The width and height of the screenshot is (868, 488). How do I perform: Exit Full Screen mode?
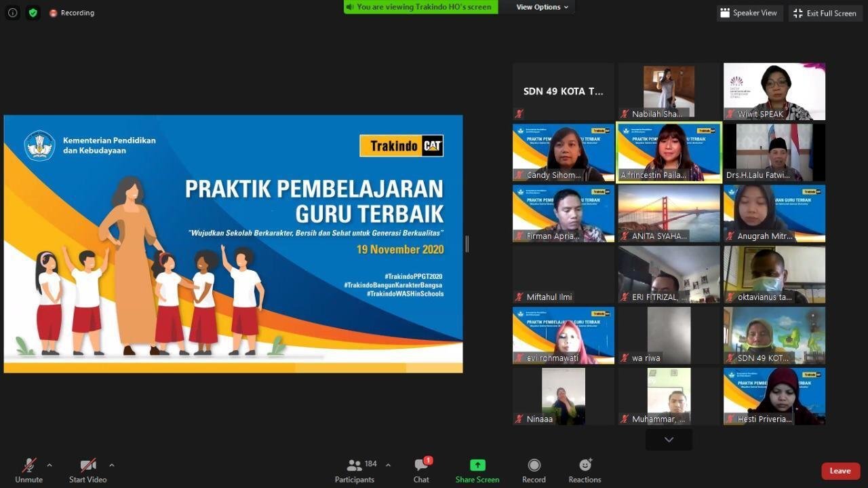[x=825, y=13]
